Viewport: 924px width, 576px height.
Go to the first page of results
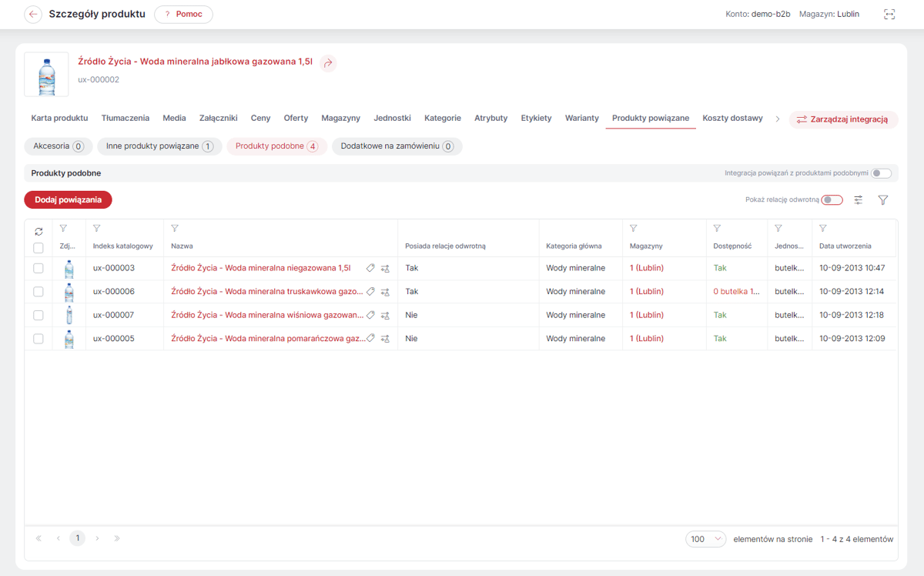(38, 538)
